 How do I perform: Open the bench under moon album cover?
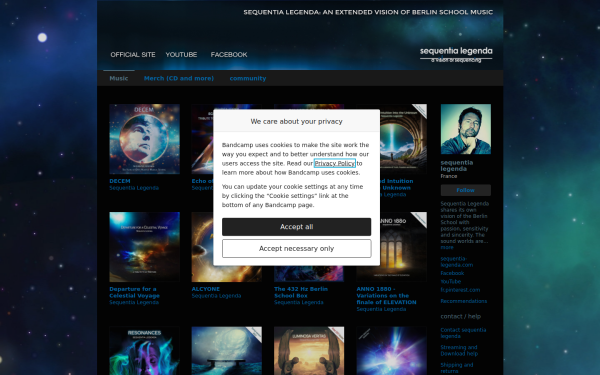[x=227, y=351]
